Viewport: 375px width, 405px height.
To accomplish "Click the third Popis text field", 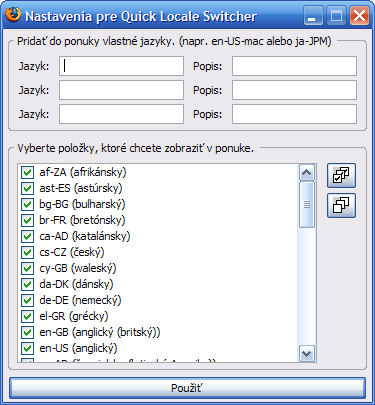I will [x=294, y=114].
